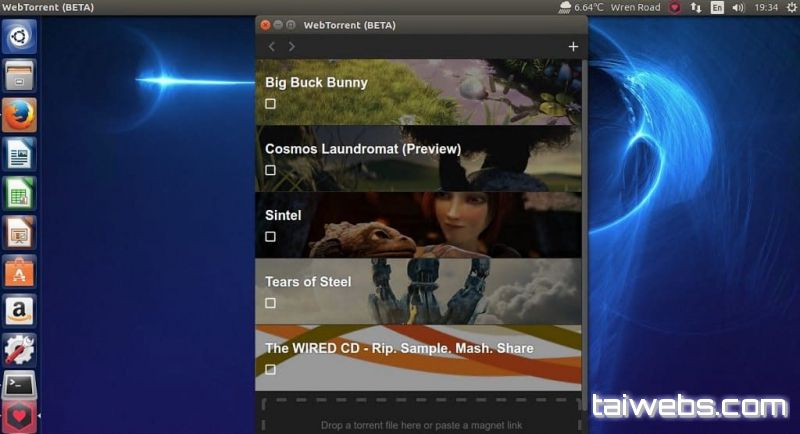The width and height of the screenshot is (800, 434).
Task: Click the torrent list vertical scrollbar
Action: 584,200
